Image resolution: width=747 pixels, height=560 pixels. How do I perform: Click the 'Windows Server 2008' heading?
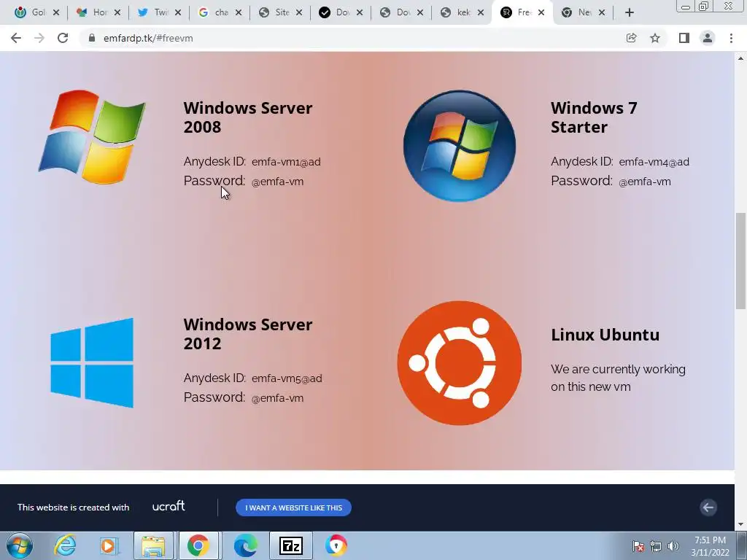(x=248, y=117)
